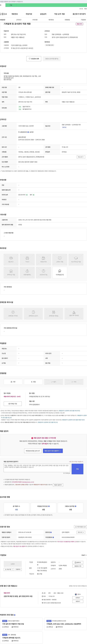Screen dimensions: 87x644
Task: Click the 고용24 입사지원 불가능 button
Action: [52, 59]
